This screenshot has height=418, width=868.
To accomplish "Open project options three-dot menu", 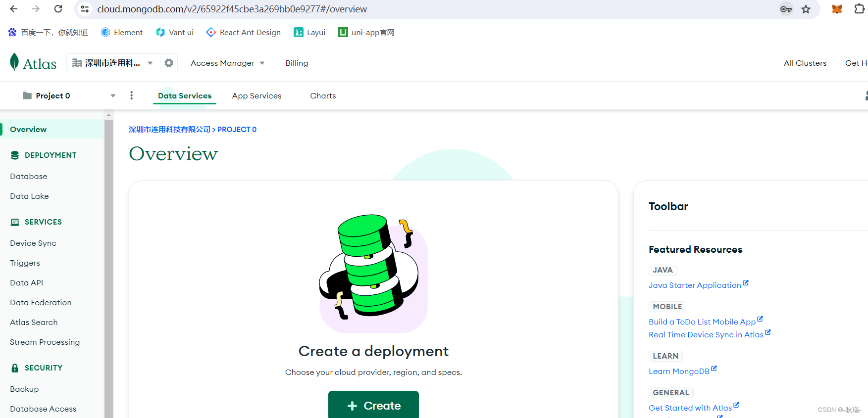I will (x=131, y=95).
